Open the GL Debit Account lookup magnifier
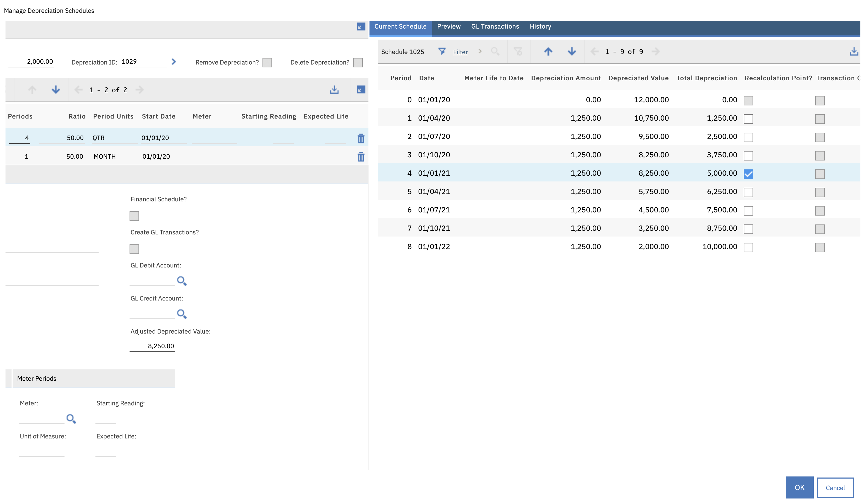The width and height of the screenshot is (868, 504). pyautogui.click(x=182, y=281)
